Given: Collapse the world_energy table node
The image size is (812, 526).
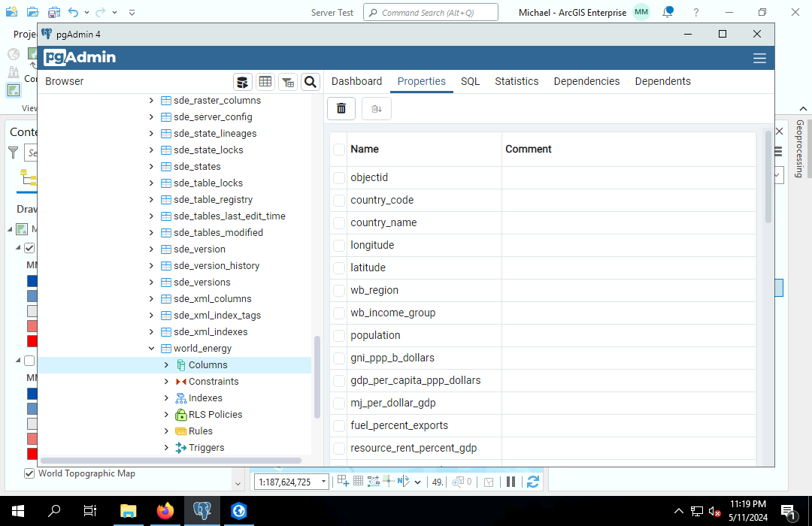Looking at the screenshot, I should [151, 349].
